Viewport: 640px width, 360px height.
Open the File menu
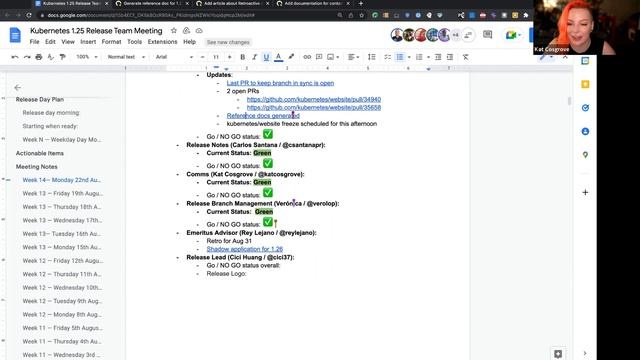34,42
